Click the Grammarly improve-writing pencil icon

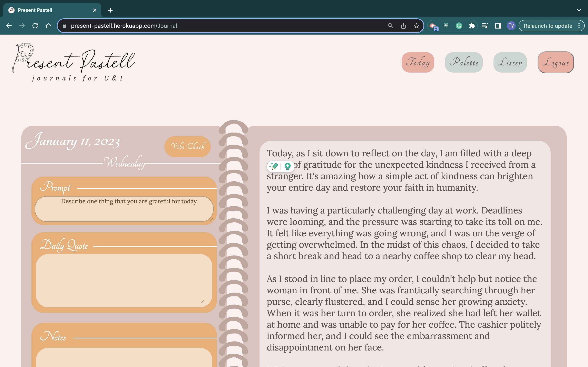[x=274, y=166]
